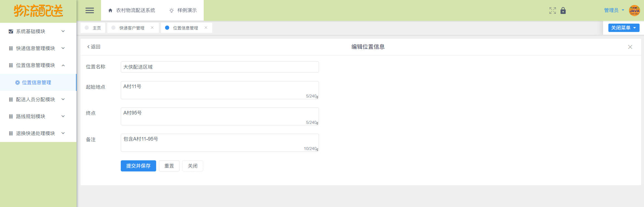Click the grid icon beside 配送人员分配模块
The image size is (644, 207).
tap(11, 99)
